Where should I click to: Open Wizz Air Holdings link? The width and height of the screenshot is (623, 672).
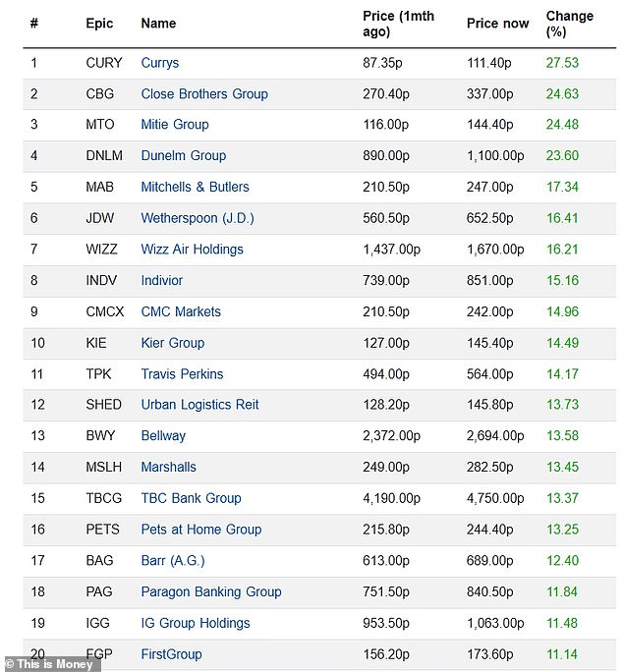tap(193, 250)
